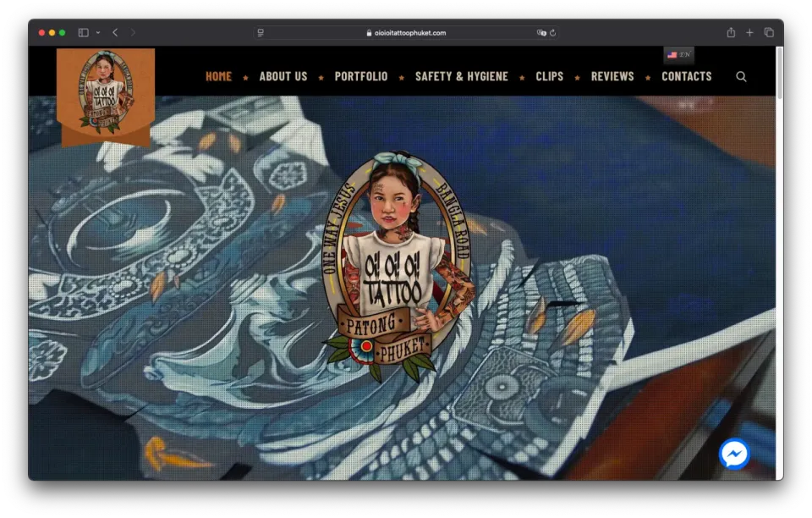The width and height of the screenshot is (812, 518).
Task: Click the translate icon in address bar
Action: tap(541, 33)
